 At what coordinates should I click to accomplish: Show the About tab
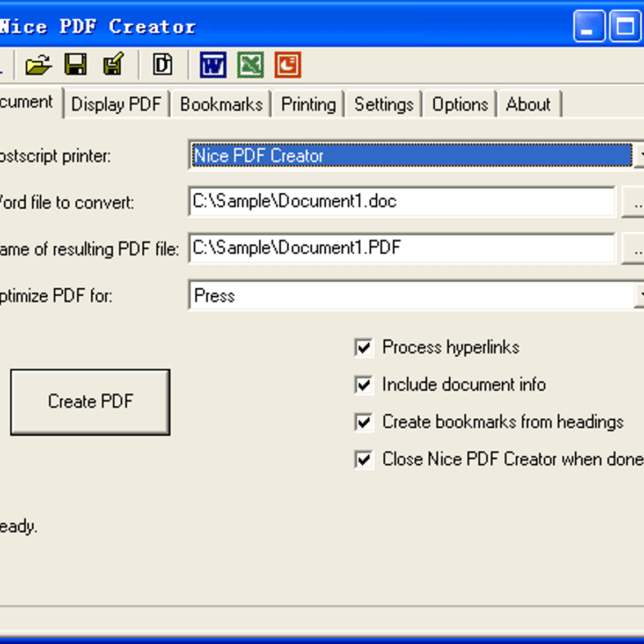[x=528, y=104]
